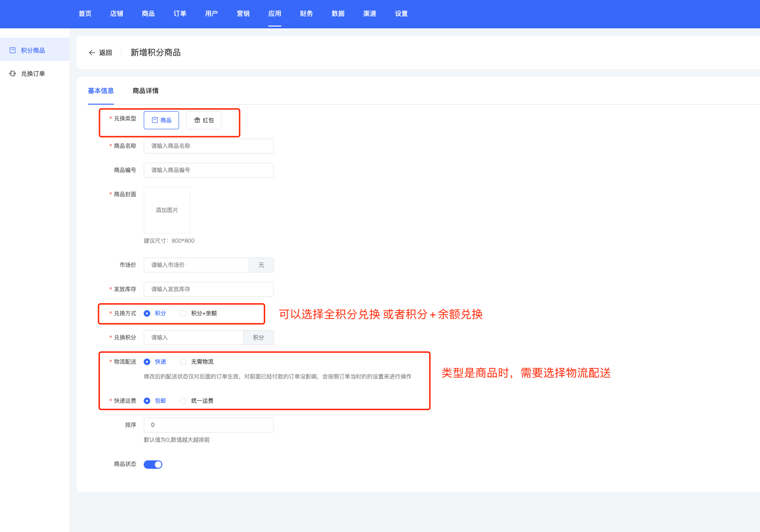The width and height of the screenshot is (760, 532).
Task: Open the 营销 top menu
Action: 243,13
